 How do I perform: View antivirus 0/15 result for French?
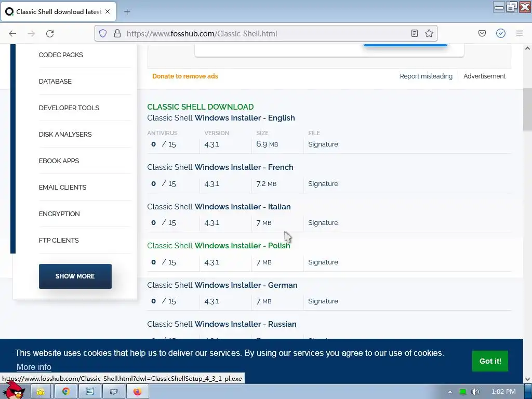pyautogui.click(x=164, y=183)
